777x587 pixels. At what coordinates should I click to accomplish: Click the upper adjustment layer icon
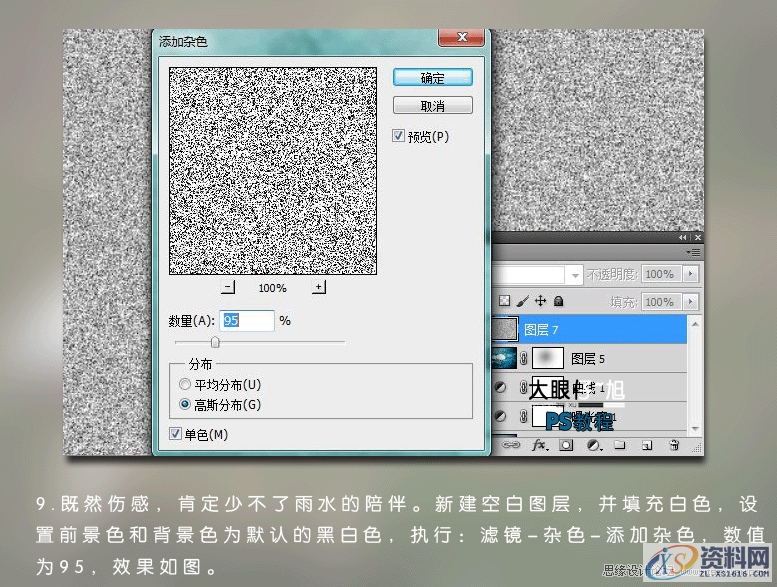click(500, 387)
